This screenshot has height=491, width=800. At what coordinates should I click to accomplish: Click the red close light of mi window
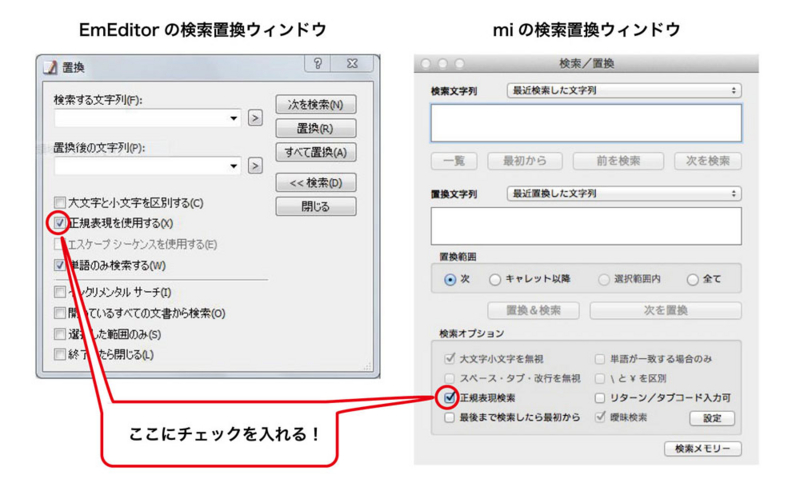click(x=426, y=63)
